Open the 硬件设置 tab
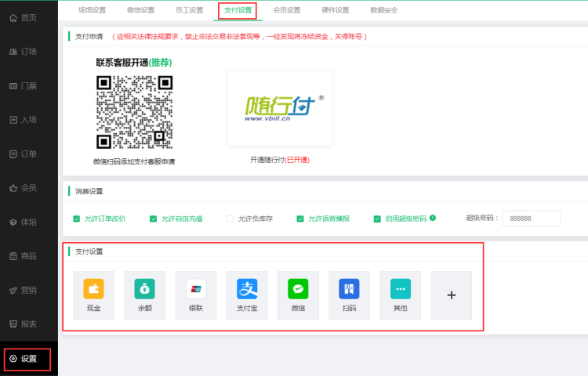This screenshot has height=376, width=588. tap(336, 10)
